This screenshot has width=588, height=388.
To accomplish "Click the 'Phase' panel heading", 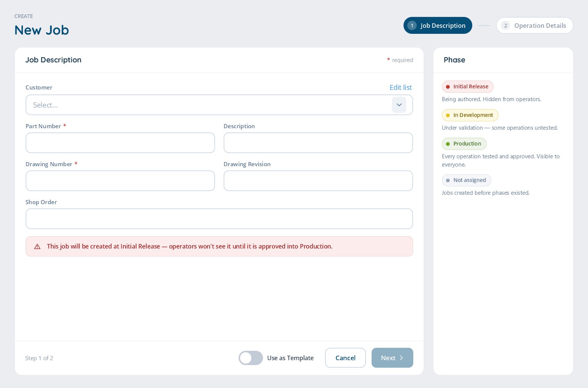I will click(454, 60).
